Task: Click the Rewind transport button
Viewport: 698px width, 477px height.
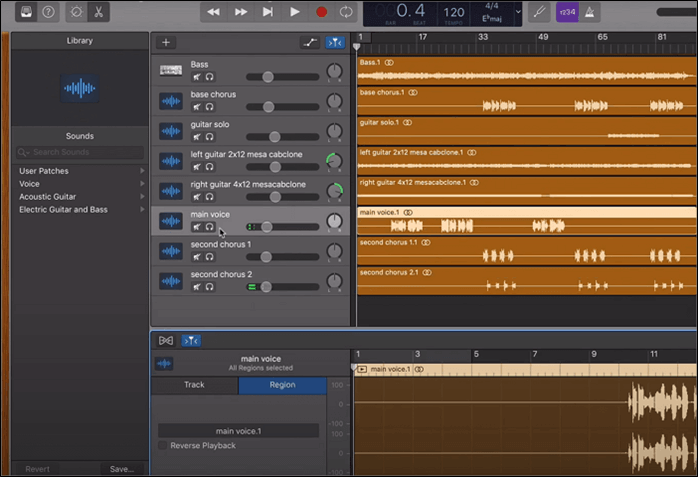Action: pos(214,12)
